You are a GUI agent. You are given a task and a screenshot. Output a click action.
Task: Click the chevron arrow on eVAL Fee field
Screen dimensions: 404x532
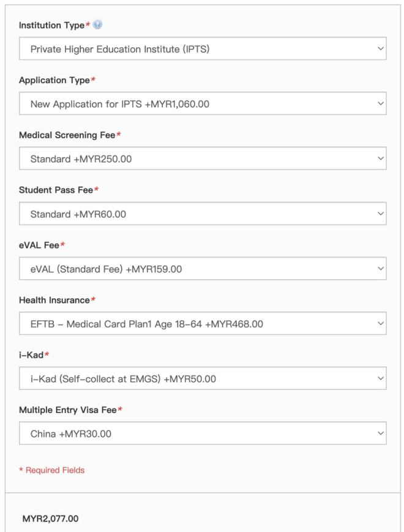click(380, 268)
